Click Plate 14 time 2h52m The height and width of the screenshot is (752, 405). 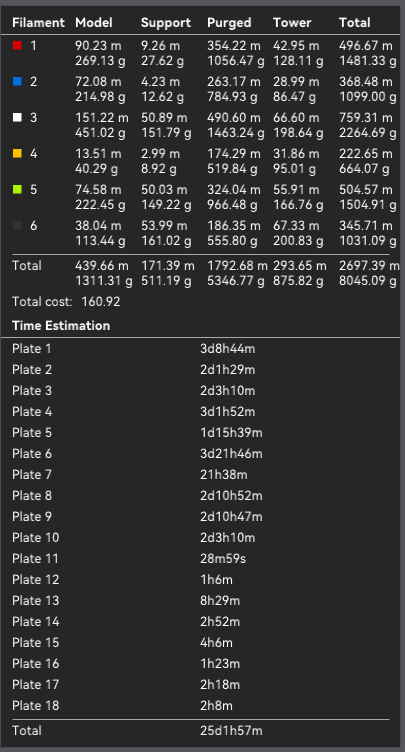220,622
